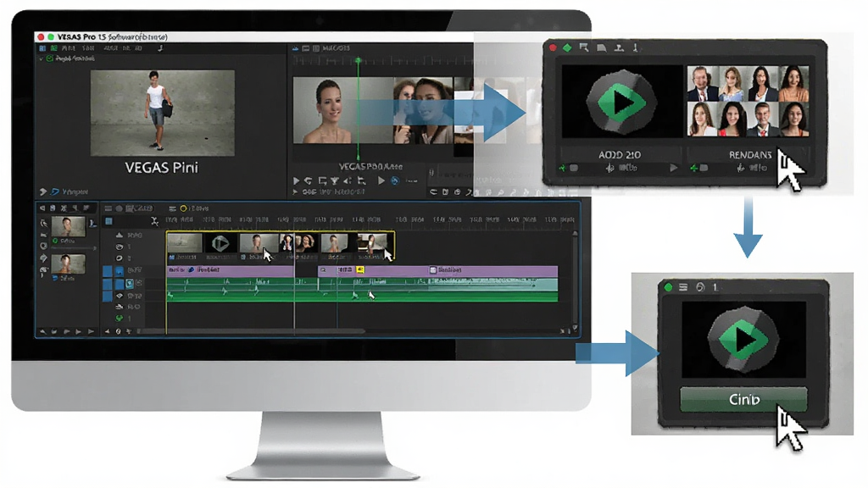868x488 pixels.
Task: Click the yellow ring icon in the timeline toolbar
Action: (x=183, y=208)
